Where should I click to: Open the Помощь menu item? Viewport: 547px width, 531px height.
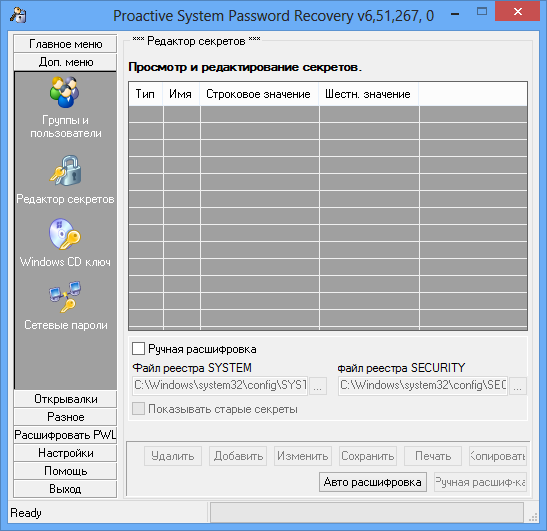[65, 471]
